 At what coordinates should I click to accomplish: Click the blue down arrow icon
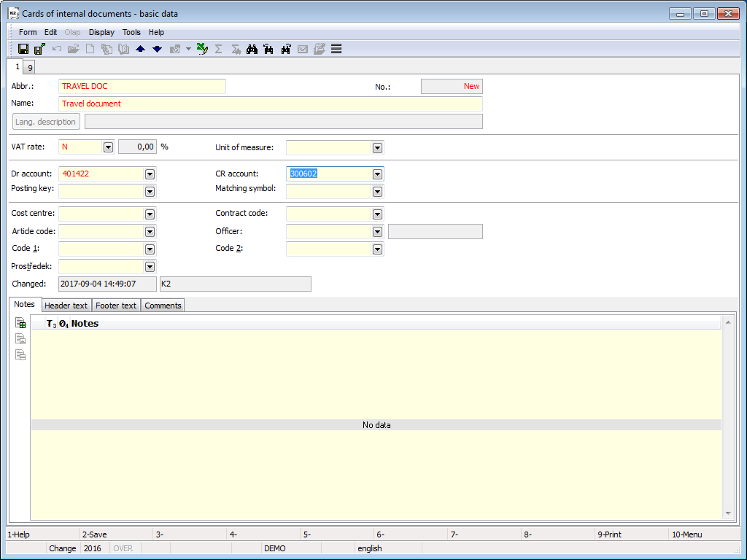[157, 49]
